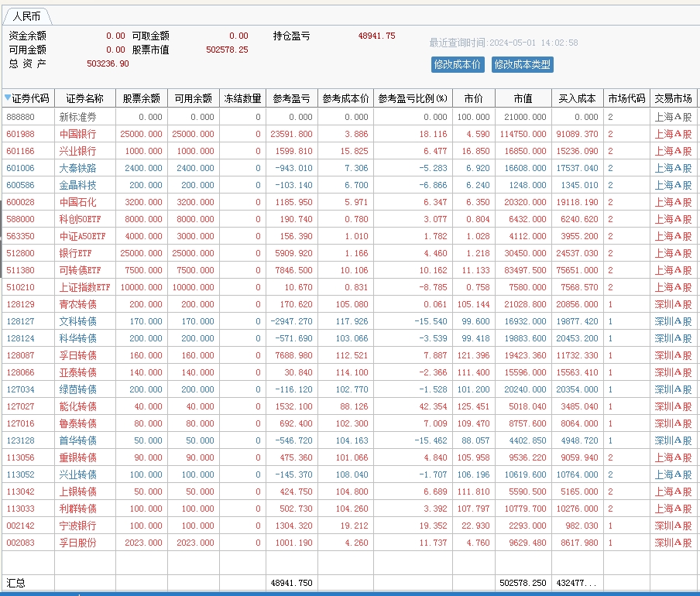Click the 参考成本价 column header
Screen dimensions: 700x596
pyautogui.click(x=345, y=98)
